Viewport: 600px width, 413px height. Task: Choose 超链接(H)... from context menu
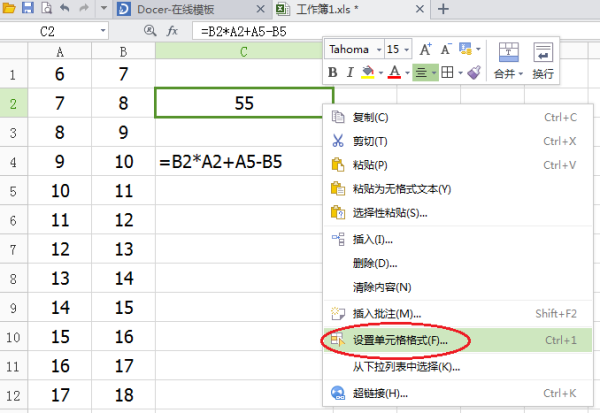pos(458,393)
